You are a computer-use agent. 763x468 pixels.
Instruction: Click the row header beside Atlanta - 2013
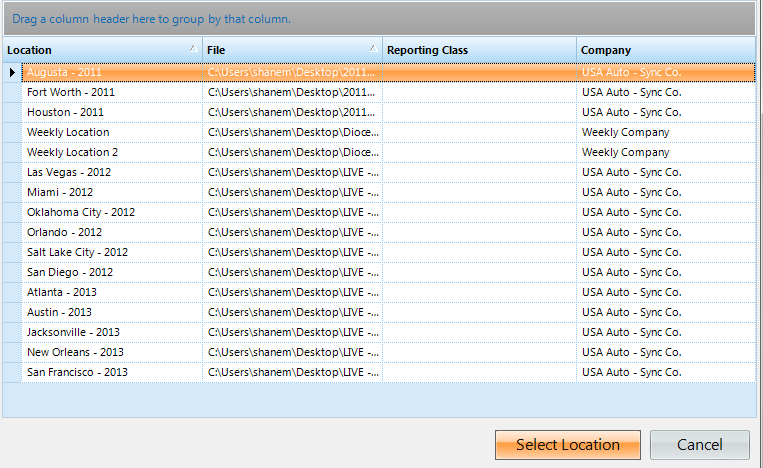pyautogui.click(x=12, y=292)
